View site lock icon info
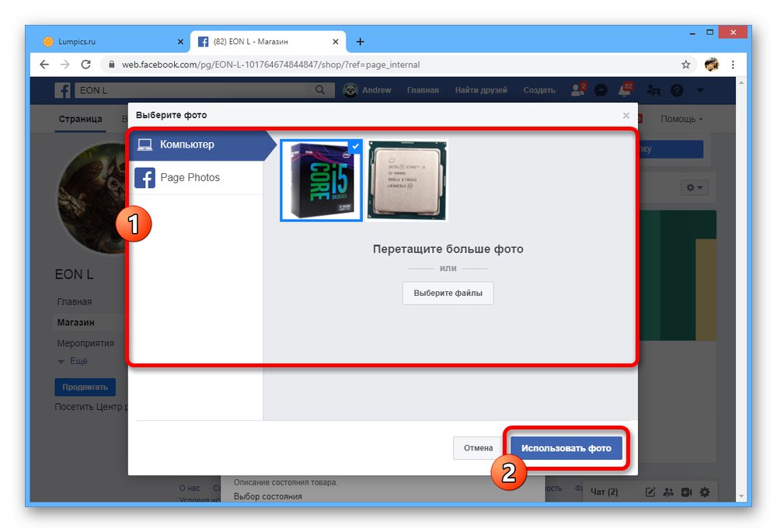The width and height of the screenshot is (777, 532). coord(111,64)
